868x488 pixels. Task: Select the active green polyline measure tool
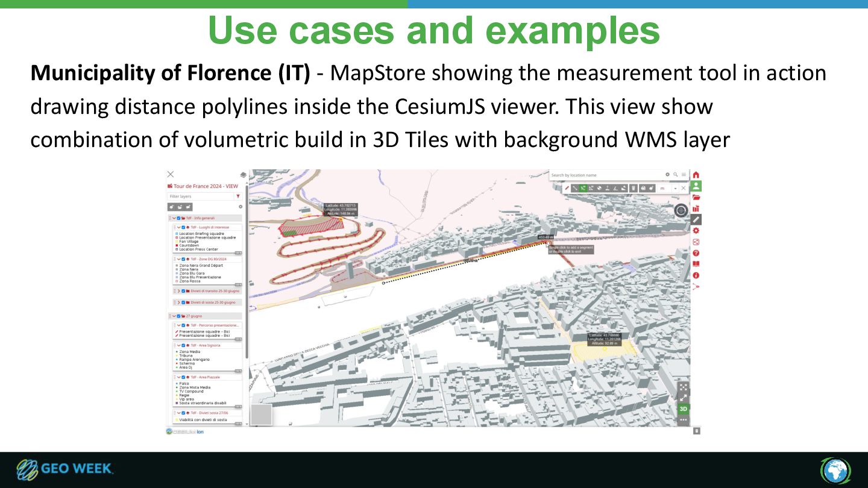[583, 188]
